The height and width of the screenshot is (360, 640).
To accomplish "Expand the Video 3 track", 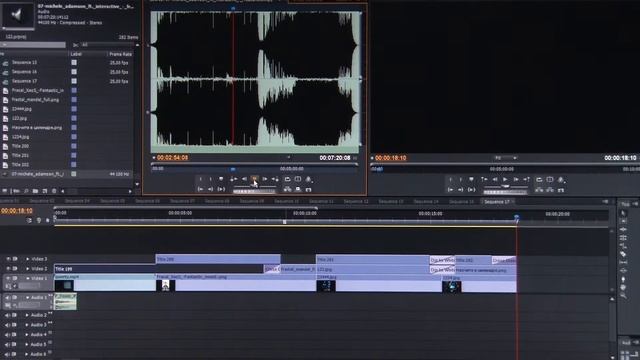I will [x=28, y=259].
